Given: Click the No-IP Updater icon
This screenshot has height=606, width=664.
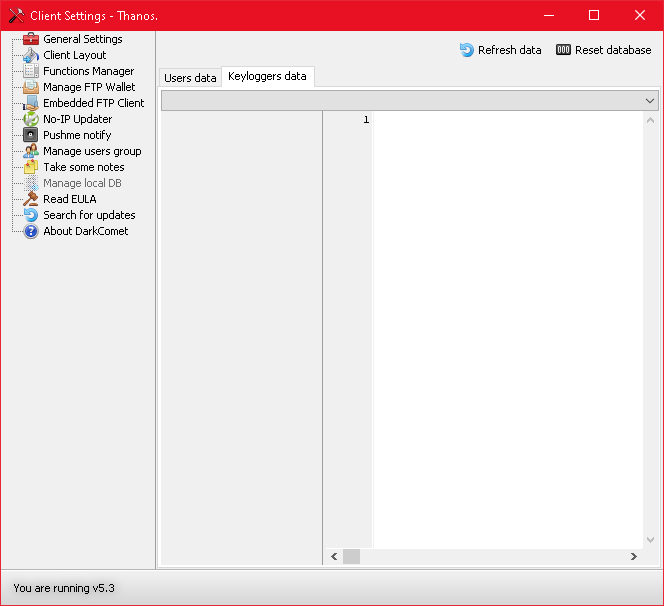Looking at the screenshot, I should coord(31,119).
